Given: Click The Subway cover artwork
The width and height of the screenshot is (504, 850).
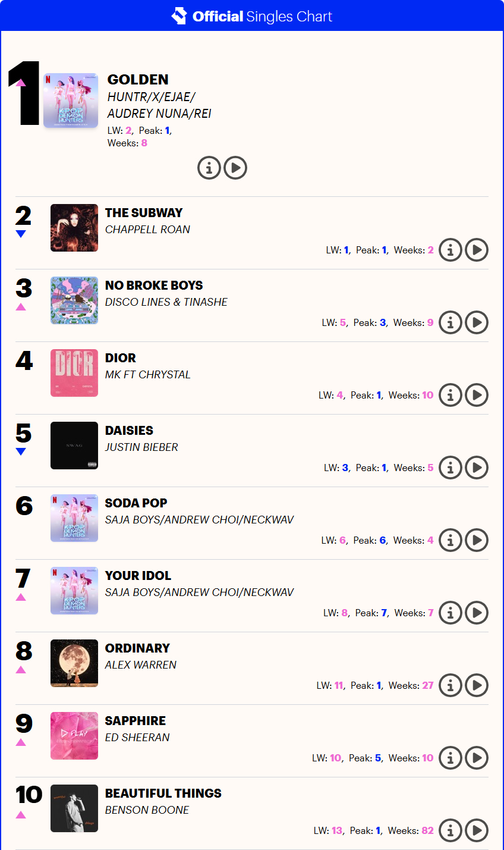Looking at the screenshot, I should (x=74, y=228).
